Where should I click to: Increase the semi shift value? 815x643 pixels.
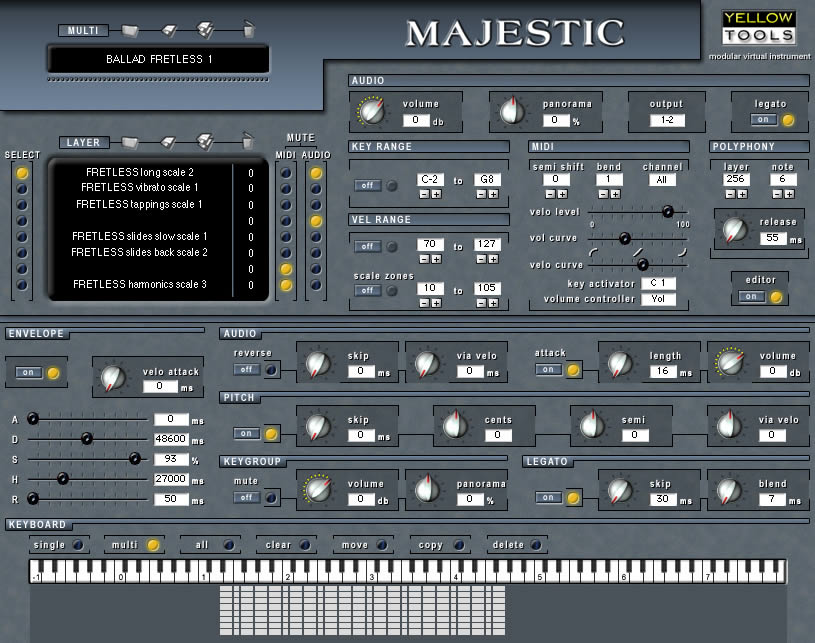(562, 194)
